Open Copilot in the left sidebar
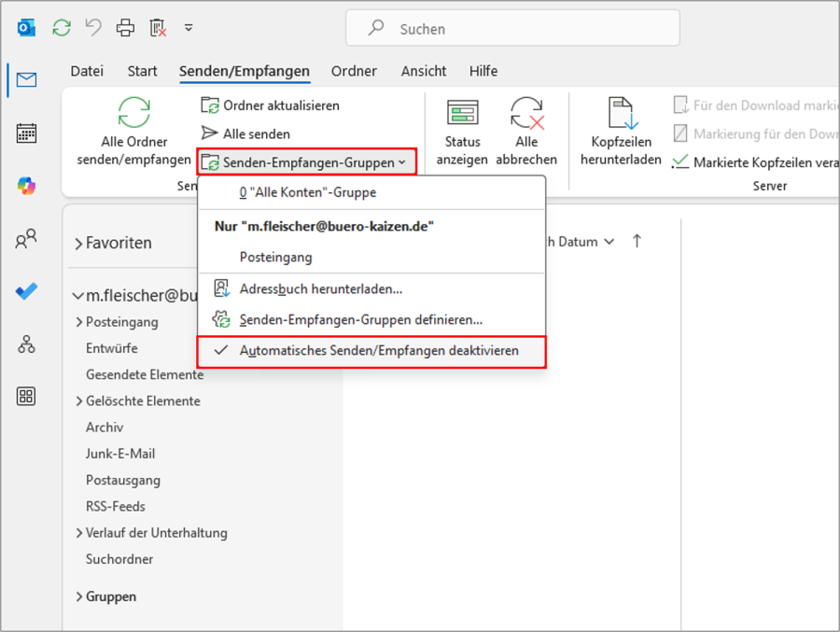Viewport: 840px width, 632px height. [x=25, y=185]
